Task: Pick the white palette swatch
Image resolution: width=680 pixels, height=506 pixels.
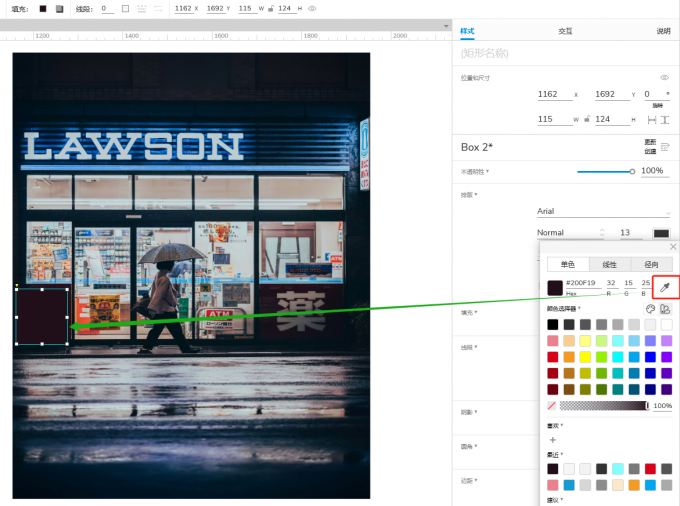Action: [667, 324]
